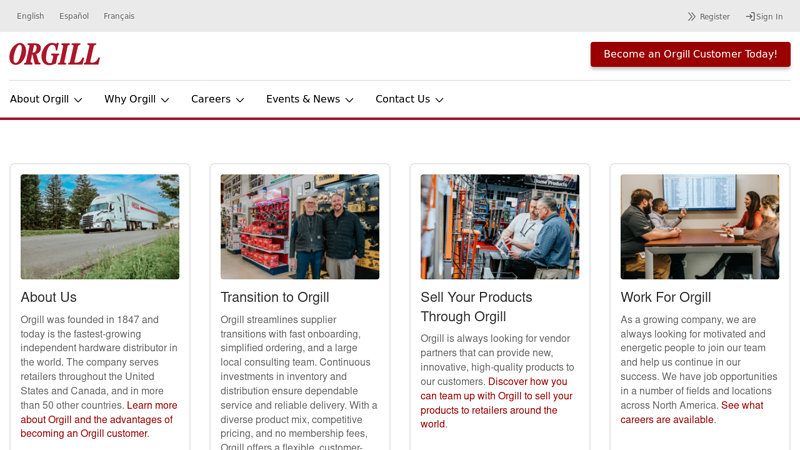The image size is (800, 450).
Task: Click the Transition to Orgill store photo
Action: [x=300, y=227]
